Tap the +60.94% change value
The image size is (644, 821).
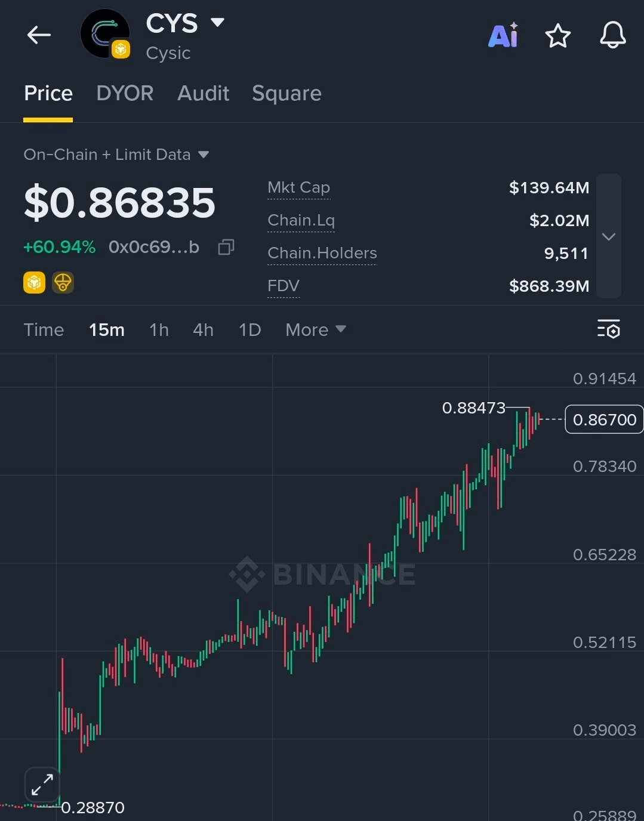click(59, 246)
